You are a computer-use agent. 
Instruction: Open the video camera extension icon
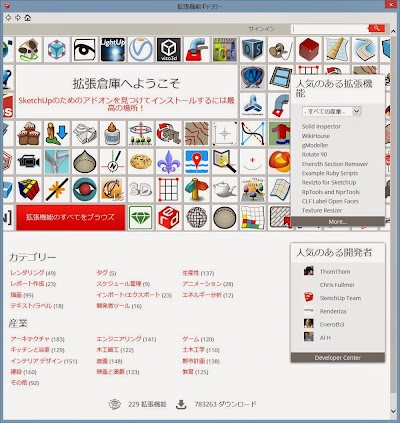29,161
